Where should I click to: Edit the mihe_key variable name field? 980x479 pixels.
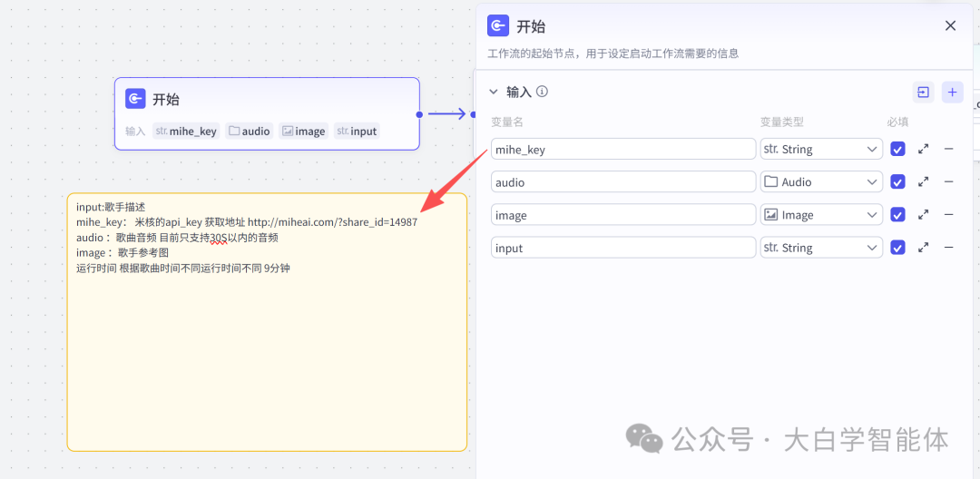click(x=623, y=149)
